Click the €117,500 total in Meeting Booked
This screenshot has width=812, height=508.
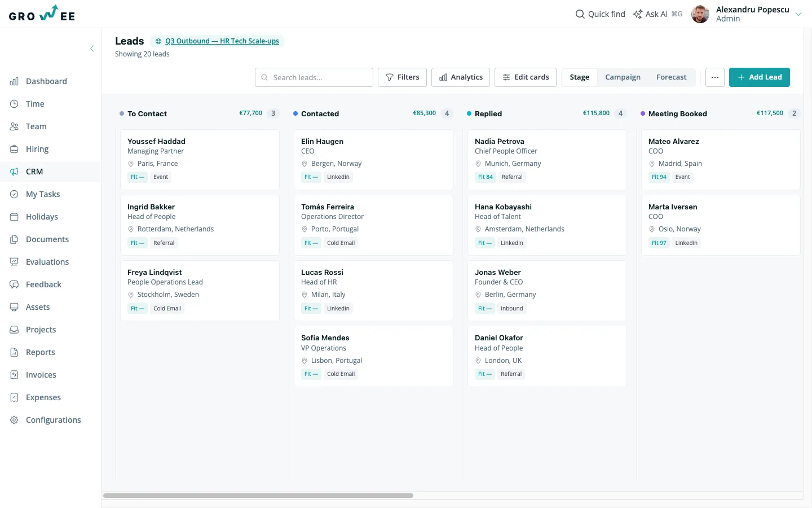770,113
